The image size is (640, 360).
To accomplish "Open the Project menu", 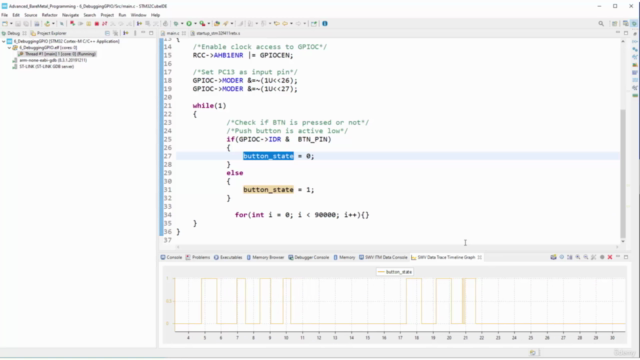I will [x=107, y=15].
